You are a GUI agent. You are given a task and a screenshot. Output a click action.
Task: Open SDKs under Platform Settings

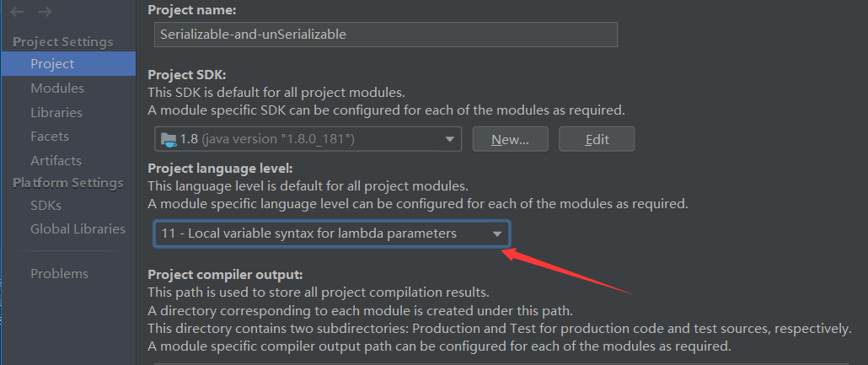click(x=46, y=205)
